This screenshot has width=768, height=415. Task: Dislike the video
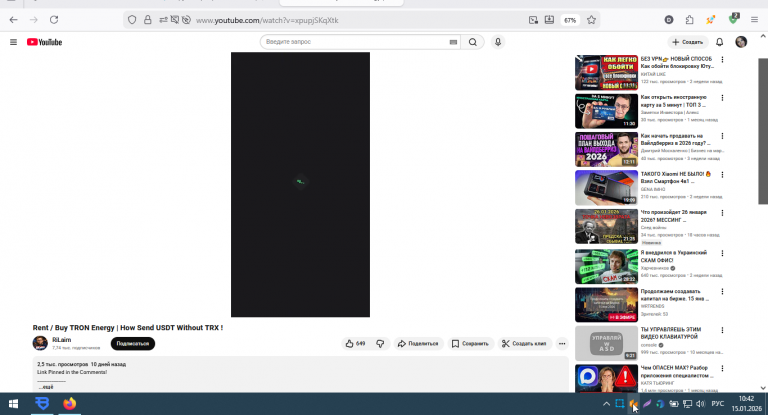coord(380,343)
